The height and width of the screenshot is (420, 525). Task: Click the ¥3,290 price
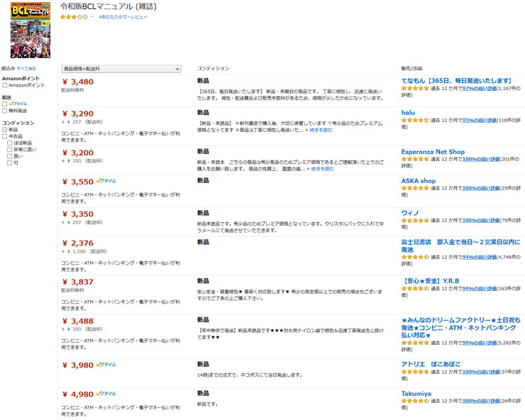pos(77,114)
